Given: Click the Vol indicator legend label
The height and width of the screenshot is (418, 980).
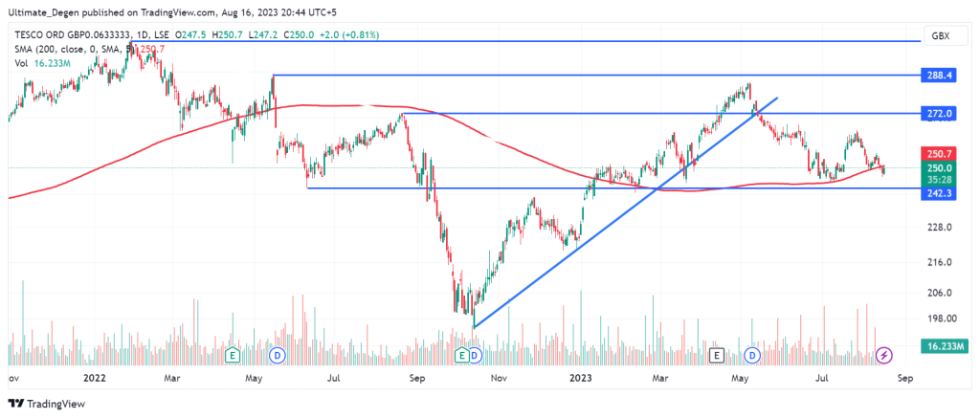Looking at the screenshot, I should click(x=21, y=62).
